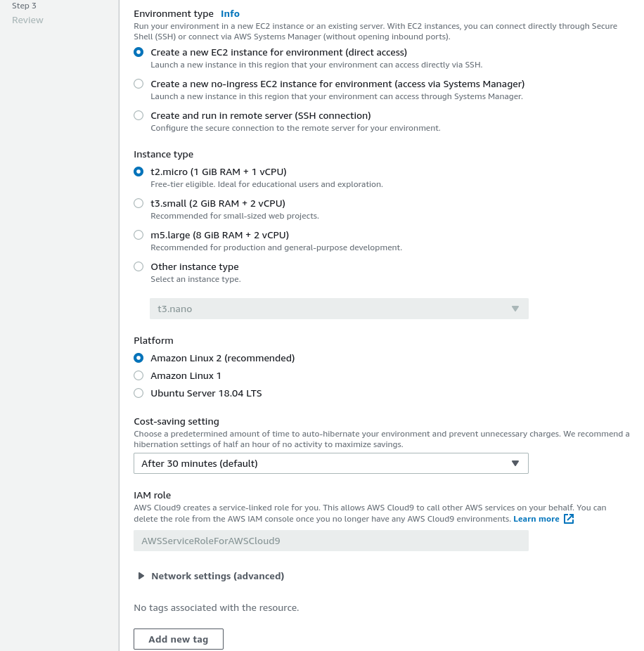Select Ubuntu Server 18.04 LTS platform
This screenshot has width=644, height=651.
[x=139, y=393]
